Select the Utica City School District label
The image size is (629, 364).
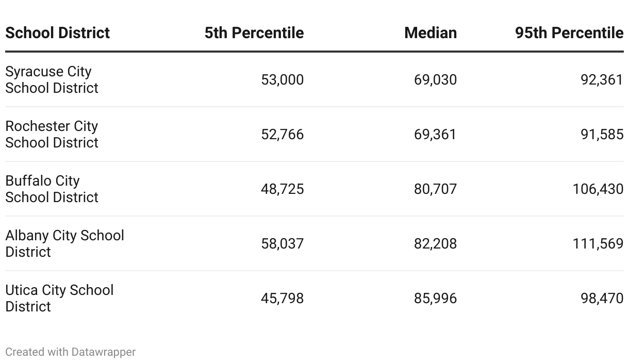tap(59, 299)
